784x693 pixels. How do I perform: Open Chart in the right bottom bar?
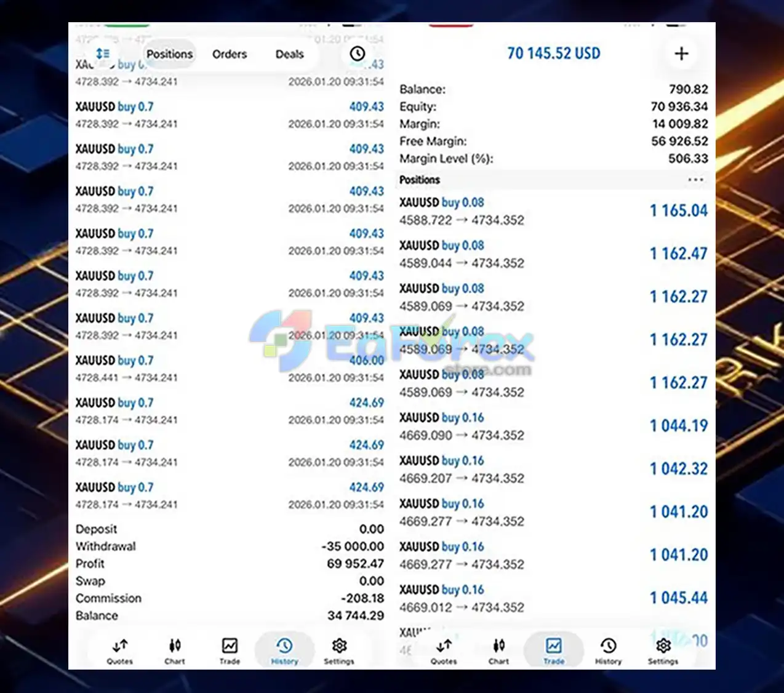point(498,651)
